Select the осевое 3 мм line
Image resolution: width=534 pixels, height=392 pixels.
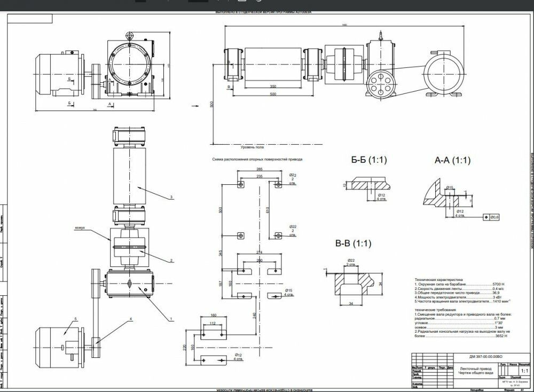(x=459, y=327)
